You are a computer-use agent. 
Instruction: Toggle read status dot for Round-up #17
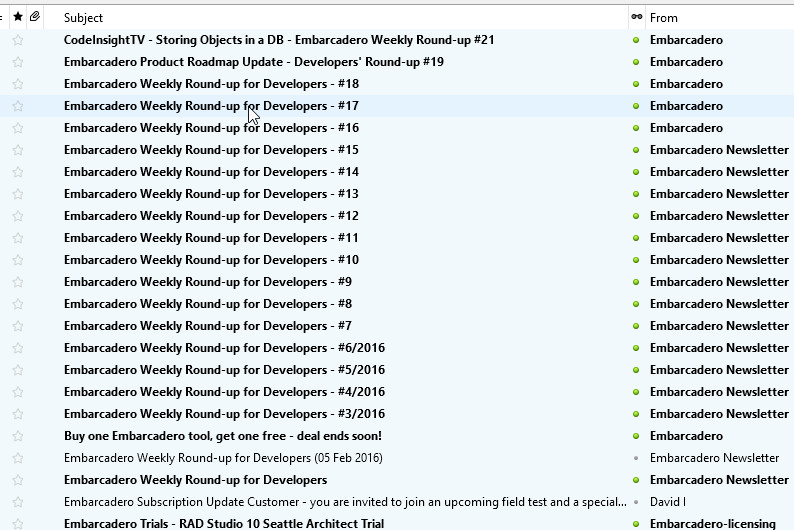pos(636,106)
